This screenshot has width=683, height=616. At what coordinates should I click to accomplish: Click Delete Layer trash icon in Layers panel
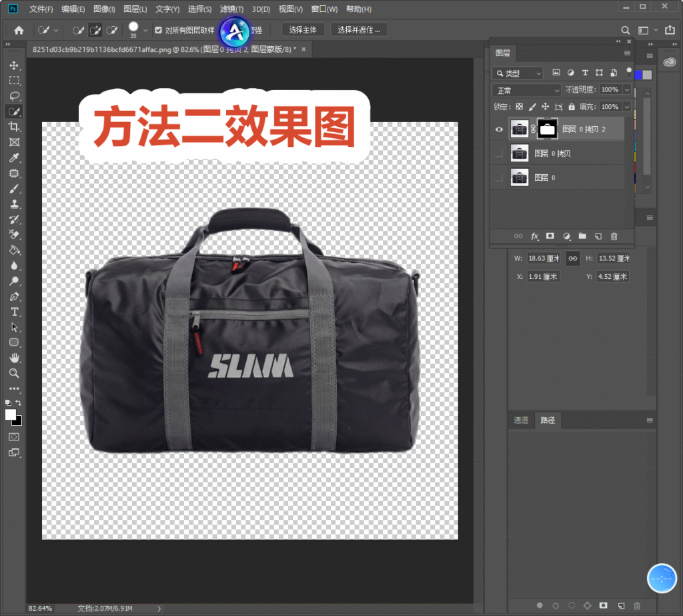pyautogui.click(x=614, y=236)
